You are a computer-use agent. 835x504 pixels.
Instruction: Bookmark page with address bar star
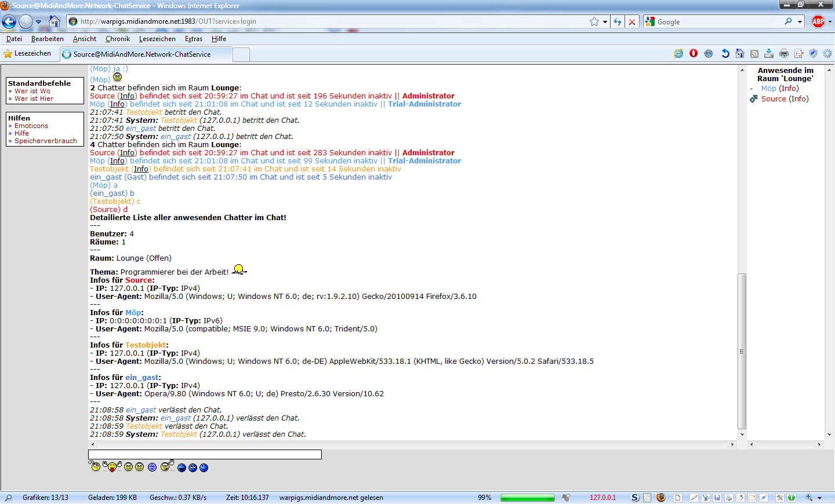[594, 21]
